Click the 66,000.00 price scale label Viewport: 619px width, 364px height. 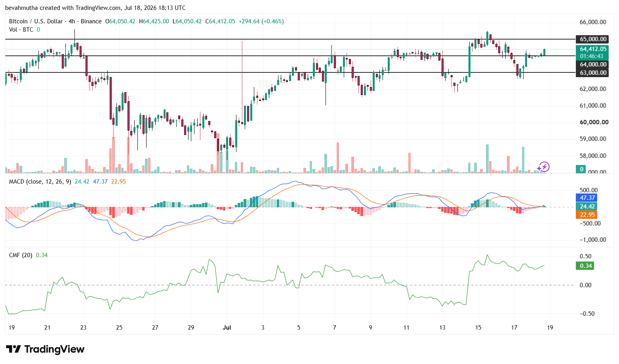tap(593, 22)
